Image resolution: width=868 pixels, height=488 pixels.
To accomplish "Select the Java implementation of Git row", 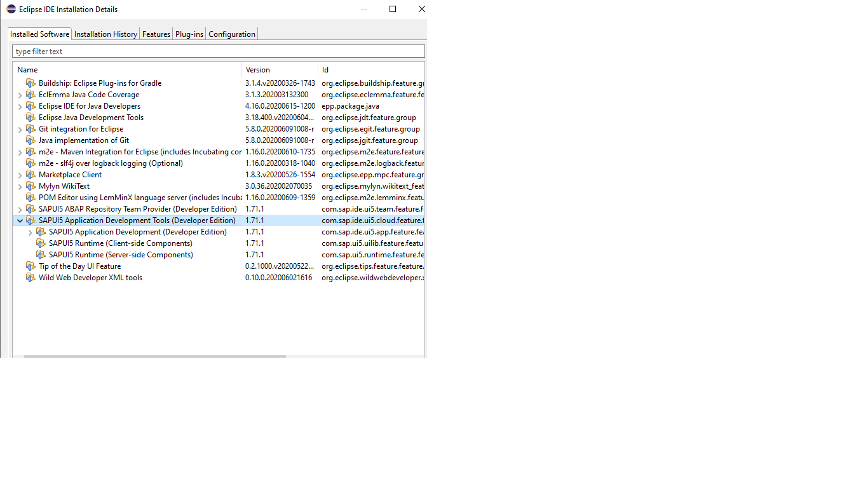I will [x=219, y=140].
